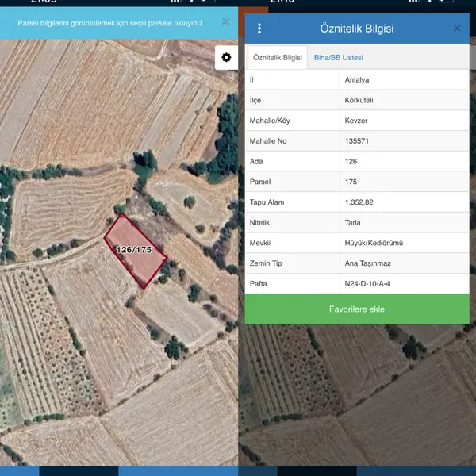Switch to the Bina/BB Listesi tab

[x=339, y=58]
